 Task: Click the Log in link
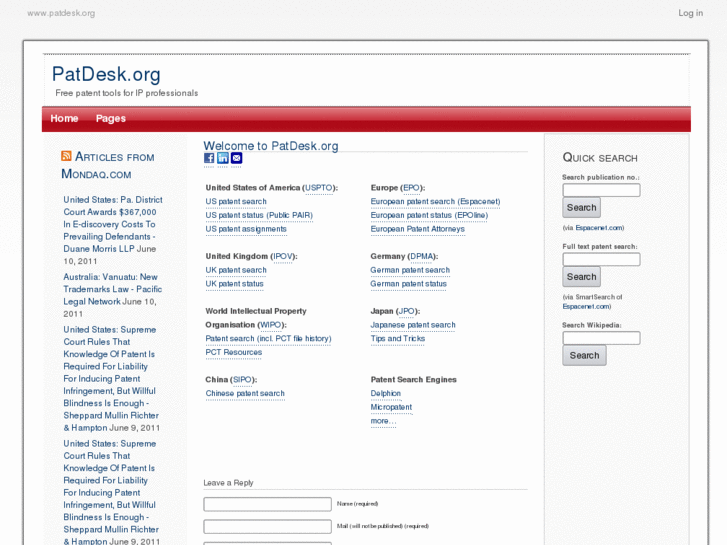(x=690, y=13)
